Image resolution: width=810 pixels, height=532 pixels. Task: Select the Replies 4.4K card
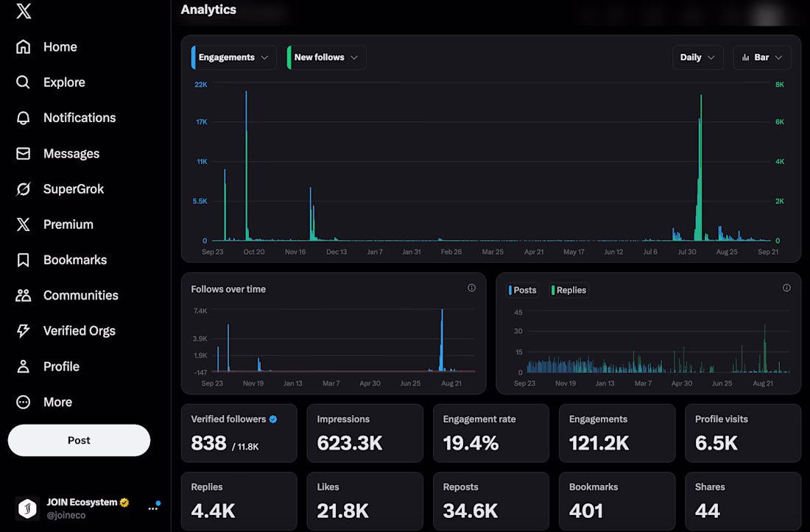(239, 501)
